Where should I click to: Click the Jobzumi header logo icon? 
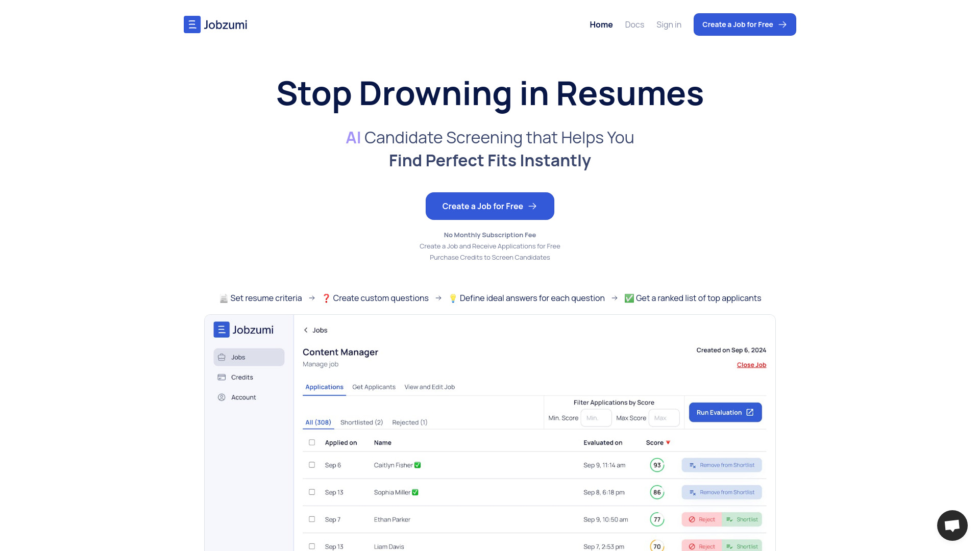click(191, 24)
